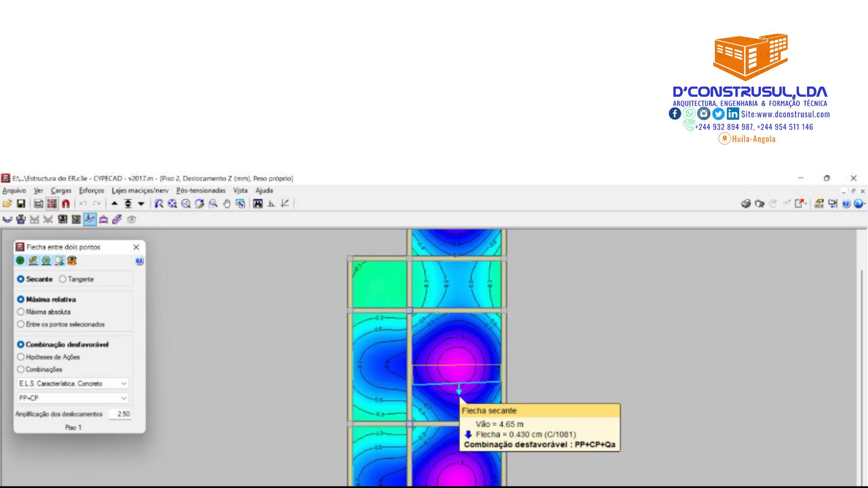Click the redraw refresh view icon

(x=199, y=204)
